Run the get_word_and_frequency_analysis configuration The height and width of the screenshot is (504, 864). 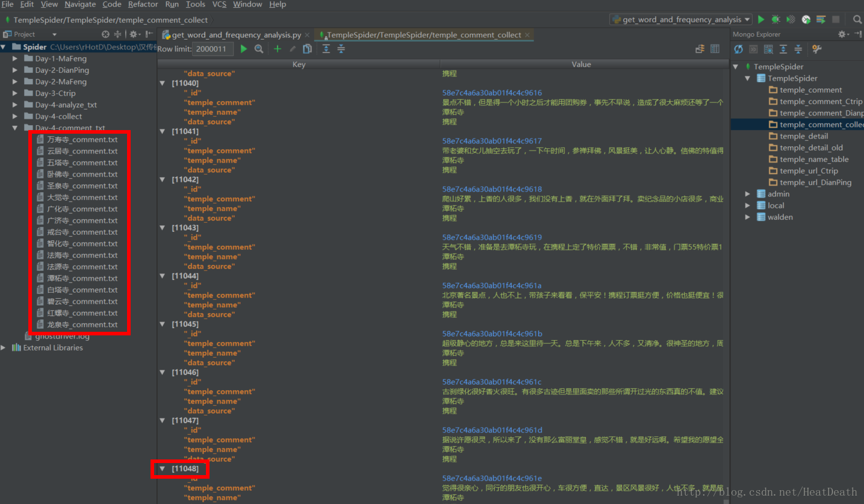761,19
